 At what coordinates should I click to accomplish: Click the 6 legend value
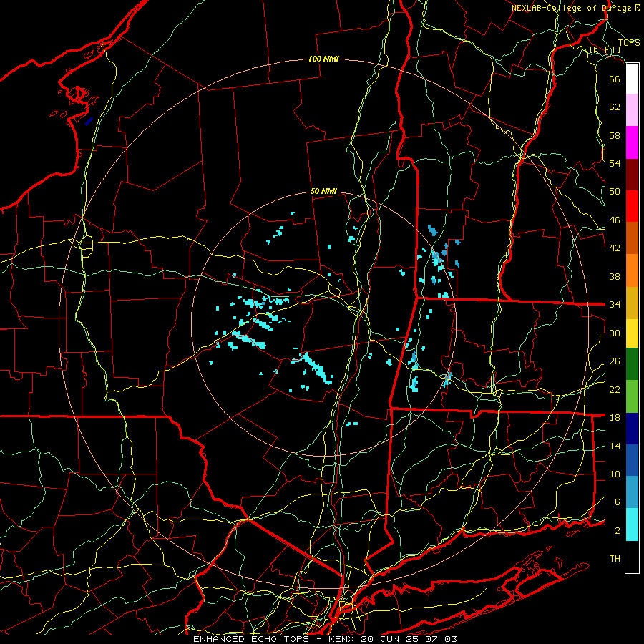point(618,502)
